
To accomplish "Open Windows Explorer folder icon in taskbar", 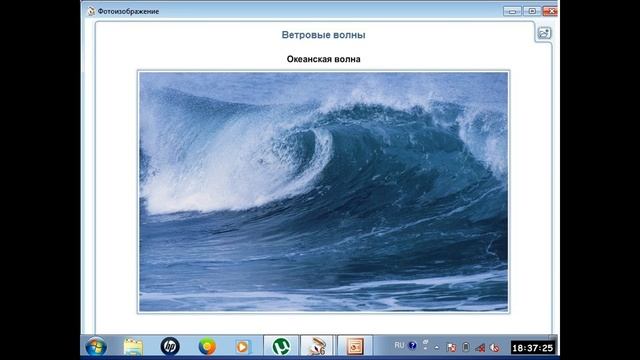I will (x=133, y=347).
